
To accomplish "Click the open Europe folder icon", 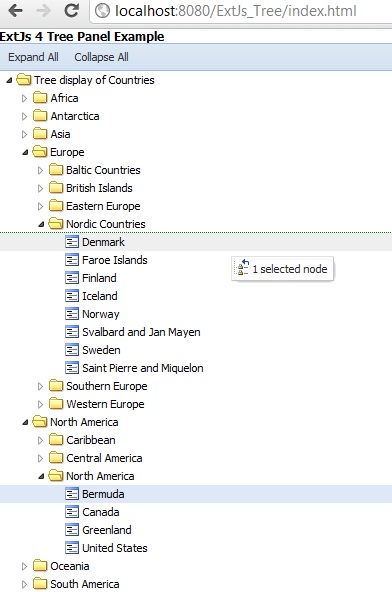I will (x=40, y=152).
